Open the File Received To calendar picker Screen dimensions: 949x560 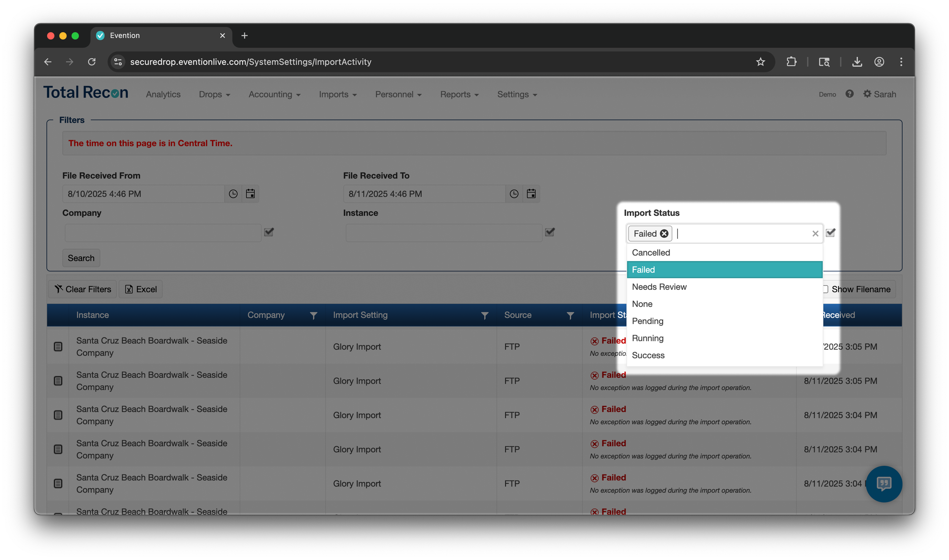click(x=531, y=194)
